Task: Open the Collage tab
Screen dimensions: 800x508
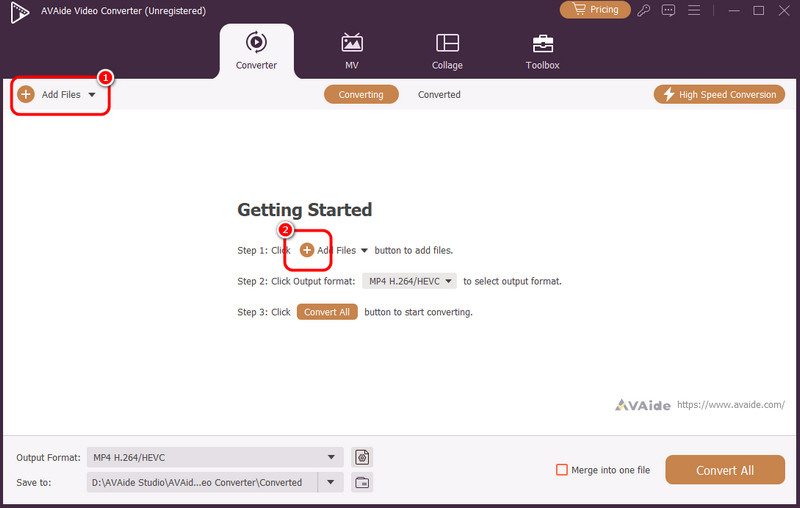Action: coord(447,51)
